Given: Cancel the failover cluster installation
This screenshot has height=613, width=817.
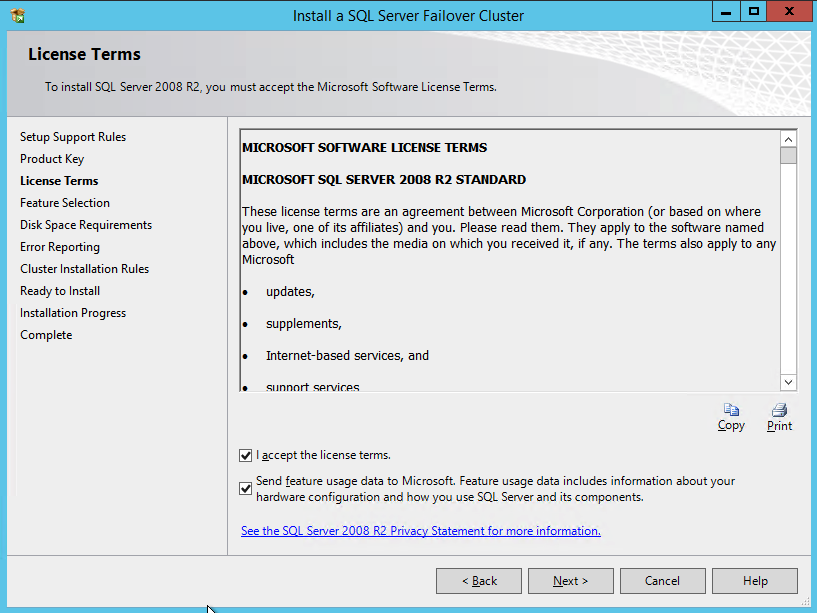Looking at the screenshot, I should click(662, 581).
